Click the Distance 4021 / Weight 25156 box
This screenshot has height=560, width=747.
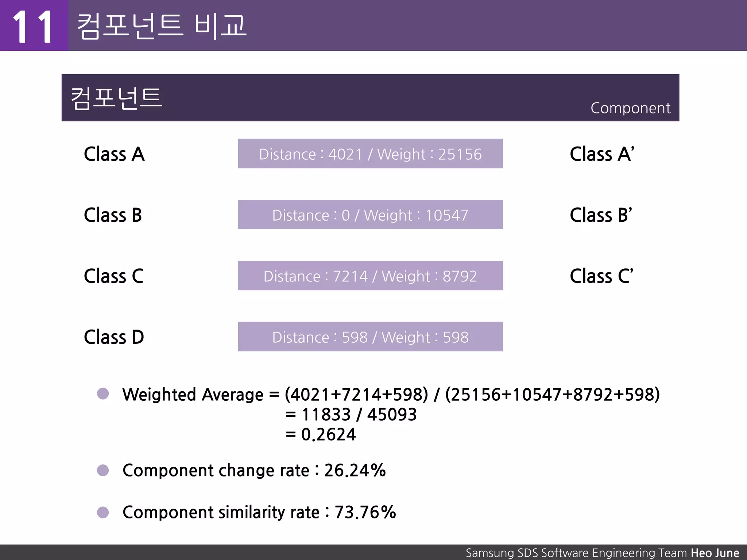tap(370, 153)
